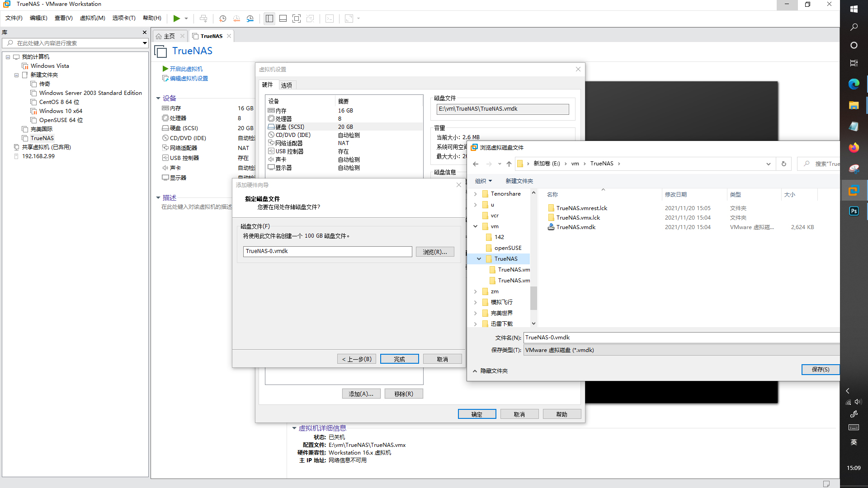868x488 pixels.
Task: Click 帮助 in VM settings dialog
Action: point(562,414)
